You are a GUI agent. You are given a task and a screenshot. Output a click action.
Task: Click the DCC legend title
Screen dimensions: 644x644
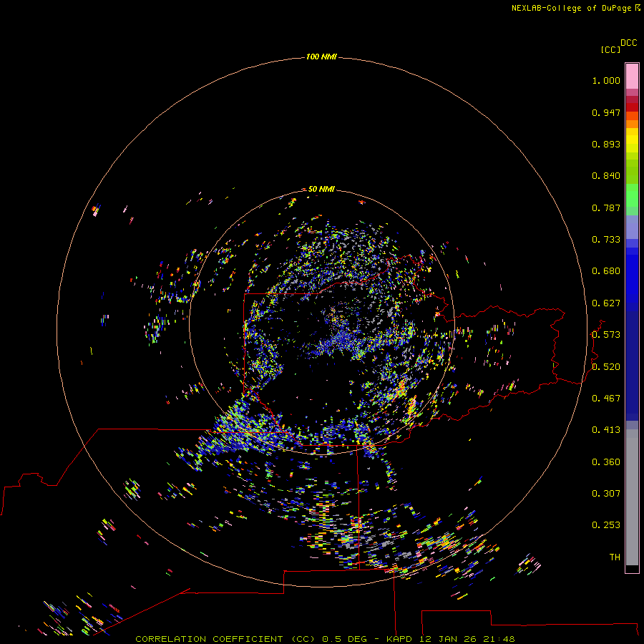(x=628, y=43)
